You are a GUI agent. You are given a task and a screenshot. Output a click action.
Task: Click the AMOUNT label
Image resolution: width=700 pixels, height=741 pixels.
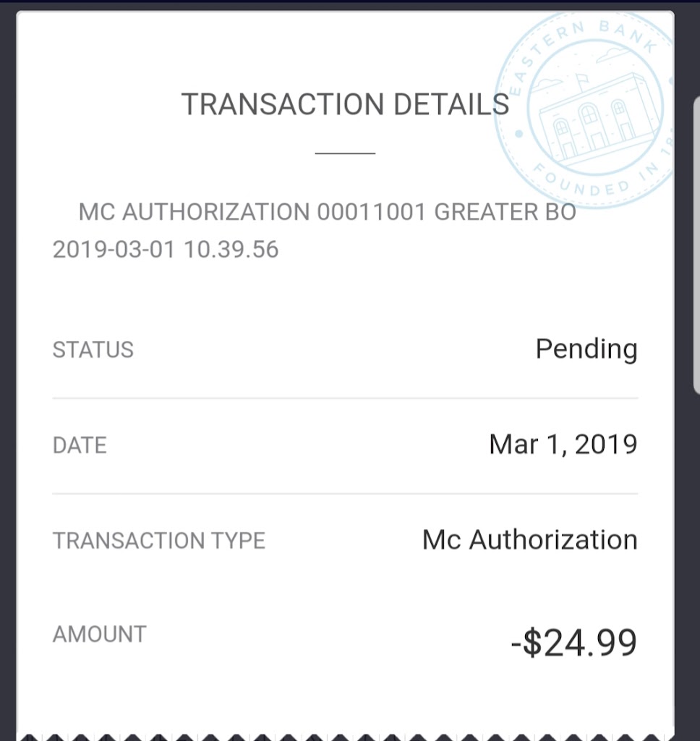[100, 634]
